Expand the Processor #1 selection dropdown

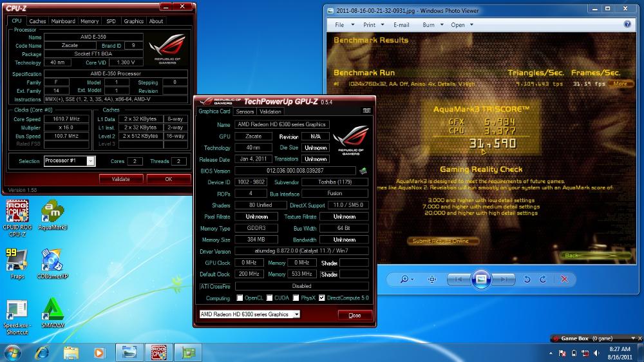pos(90,161)
